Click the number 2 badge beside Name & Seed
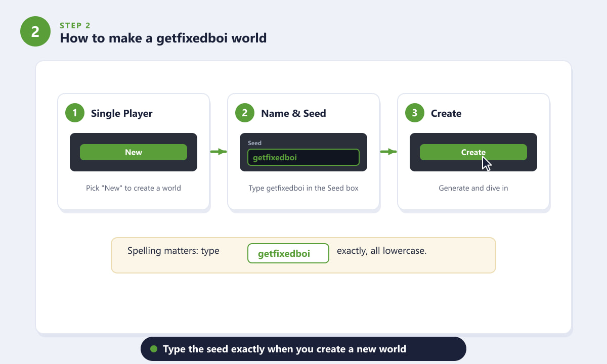Image resolution: width=607 pixels, height=364 pixels. pyautogui.click(x=245, y=113)
